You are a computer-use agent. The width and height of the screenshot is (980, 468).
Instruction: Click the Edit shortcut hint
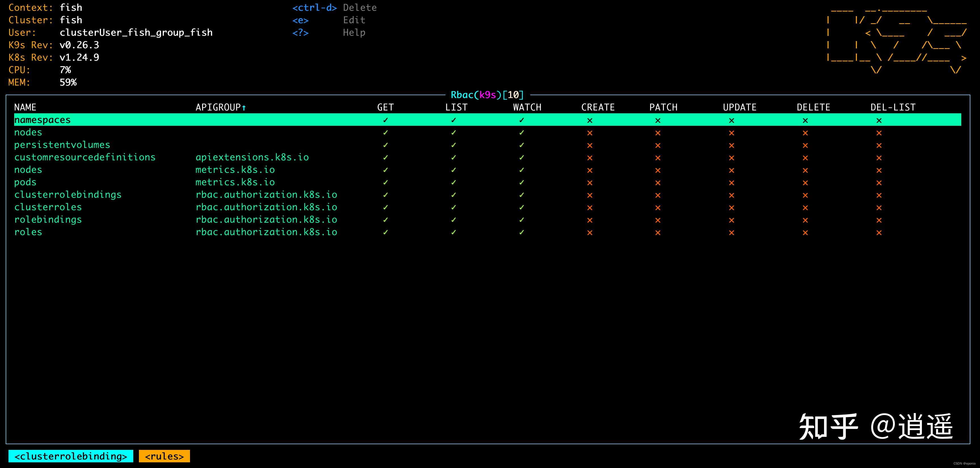[354, 20]
